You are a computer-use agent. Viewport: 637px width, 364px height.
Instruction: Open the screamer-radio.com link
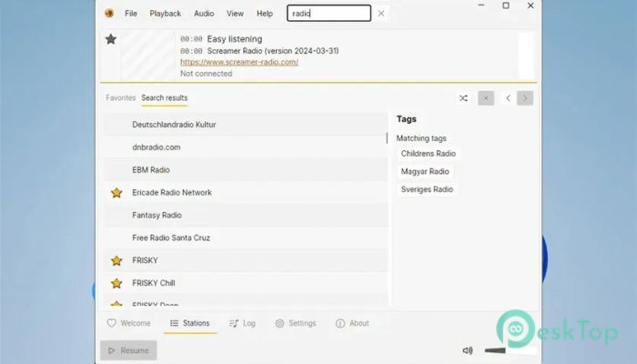point(239,62)
